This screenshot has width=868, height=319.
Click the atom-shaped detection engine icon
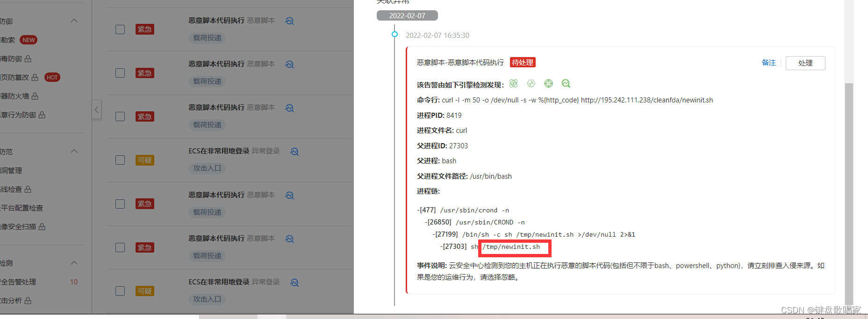coord(514,83)
